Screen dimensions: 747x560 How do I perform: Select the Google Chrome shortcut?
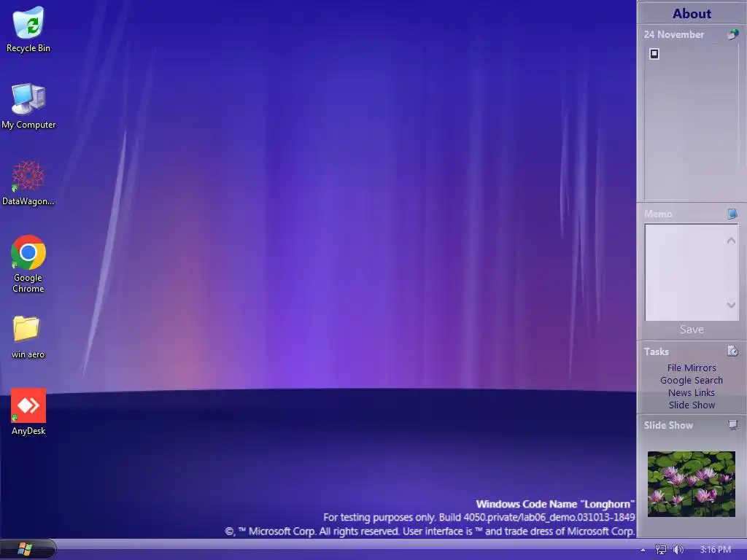point(28,264)
